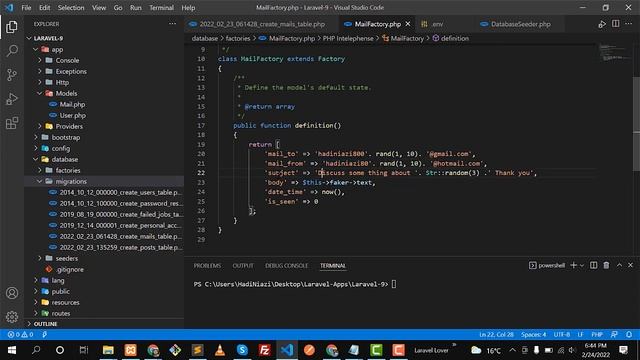640x360 pixels.
Task: Open the Run and Debug view
Action: point(12,99)
